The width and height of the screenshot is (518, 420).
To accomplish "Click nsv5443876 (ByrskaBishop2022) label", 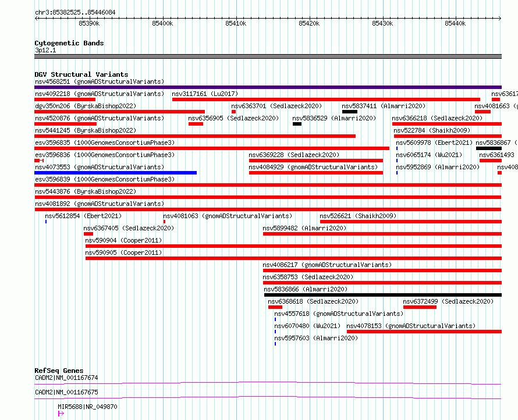I will [x=86, y=191].
